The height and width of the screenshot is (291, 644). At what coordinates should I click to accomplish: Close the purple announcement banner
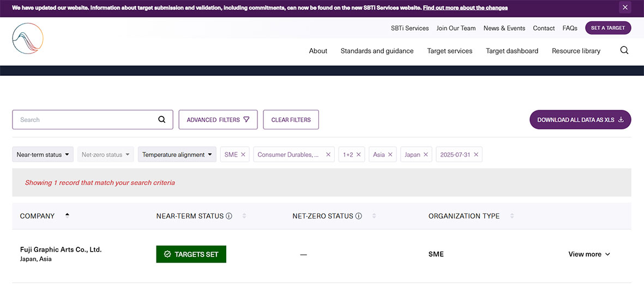pos(625,8)
